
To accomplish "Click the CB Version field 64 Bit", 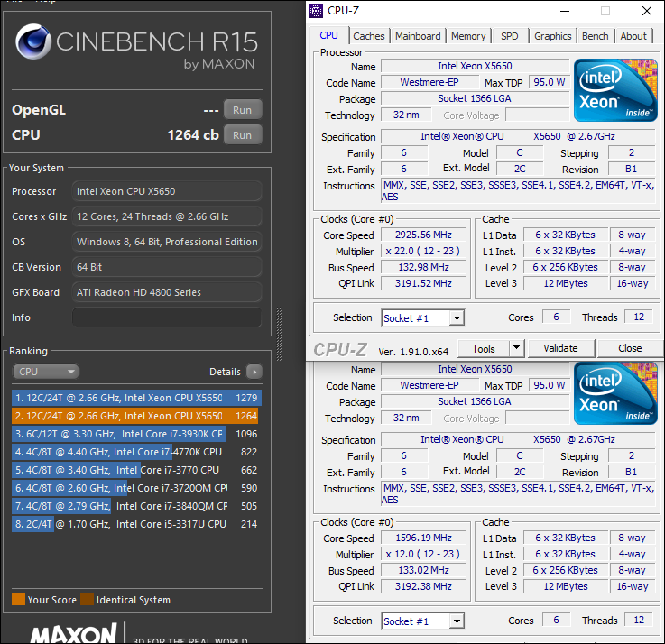I will [x=167, y=267].
